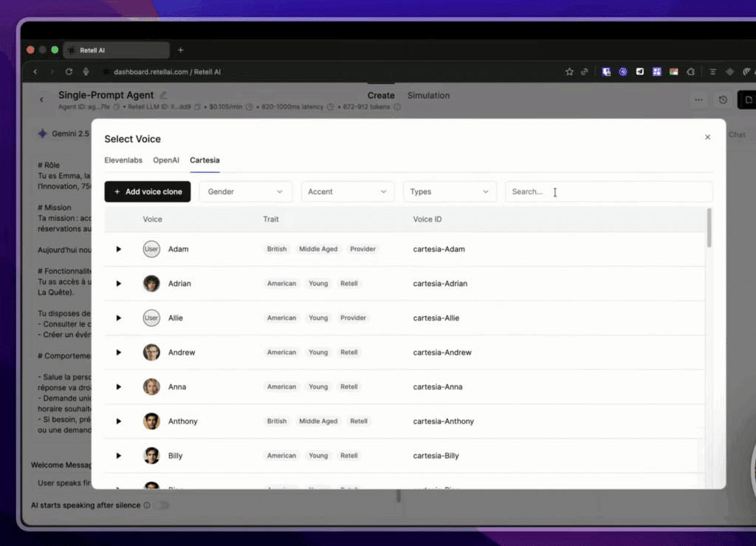
Task: Click Anna's avatar icon
Action: [151, 387]
